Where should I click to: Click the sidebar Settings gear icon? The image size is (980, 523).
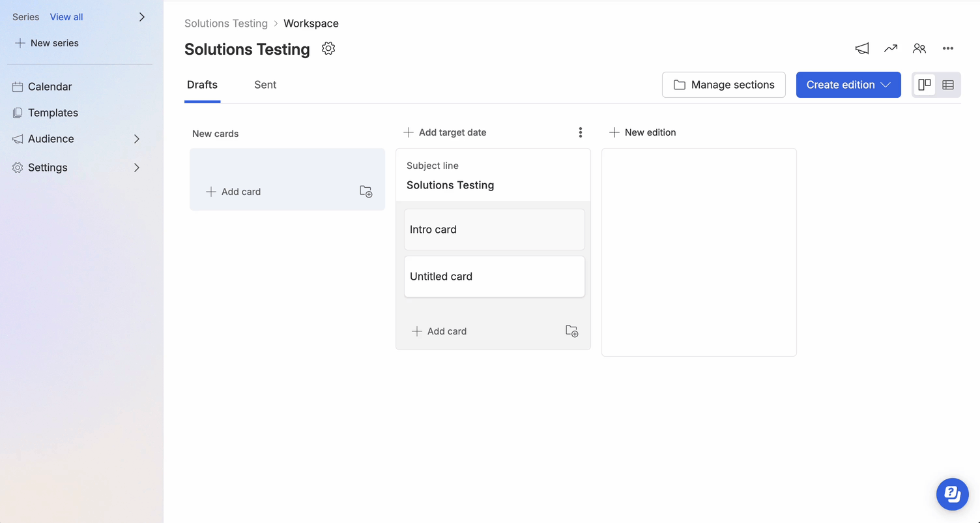(x=18, y=168)
